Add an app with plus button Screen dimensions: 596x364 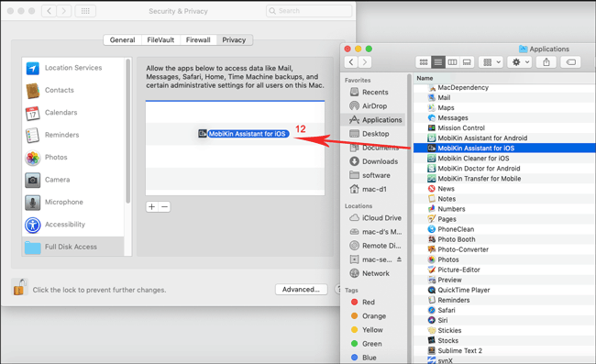(x=152, y=206)
